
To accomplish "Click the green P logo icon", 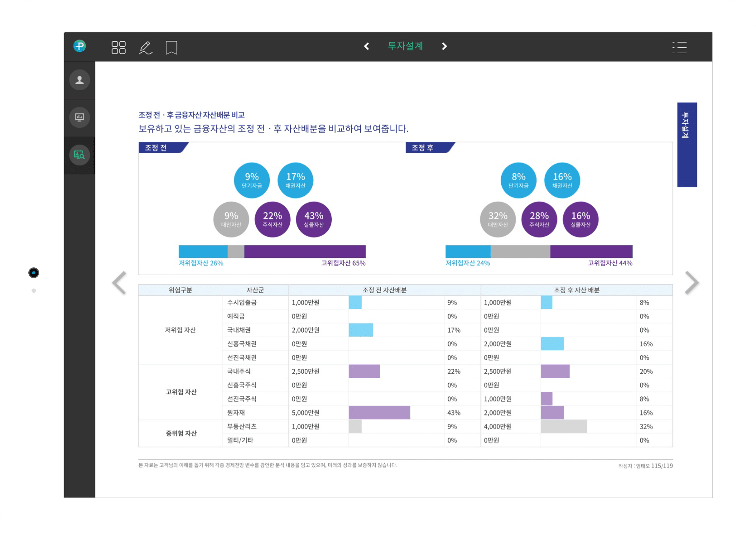I will (79, 46).
